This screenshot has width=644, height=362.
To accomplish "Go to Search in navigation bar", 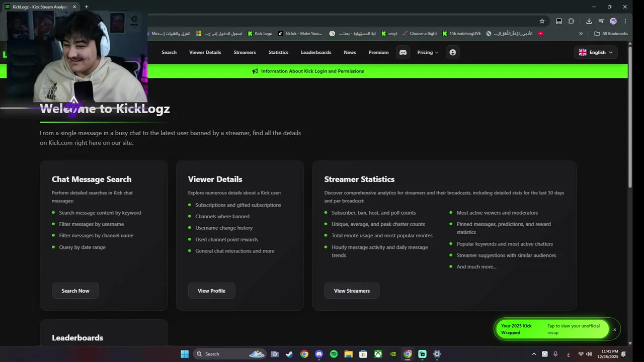I will 169,52.
